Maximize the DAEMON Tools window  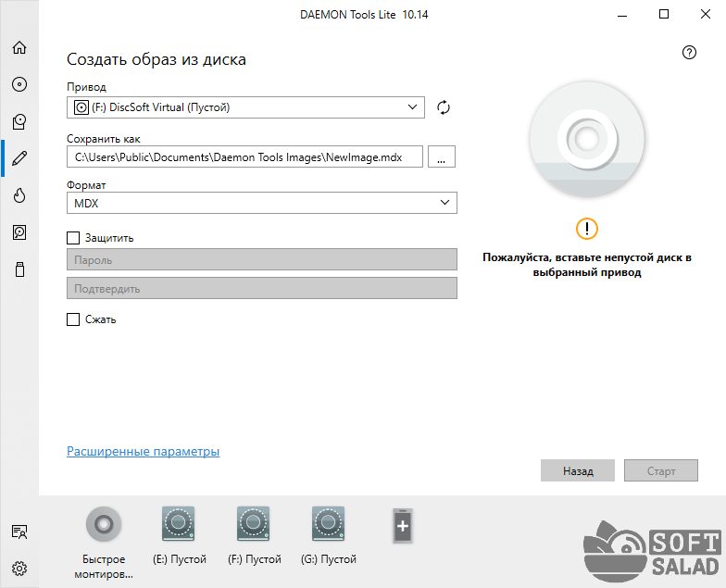663,15
